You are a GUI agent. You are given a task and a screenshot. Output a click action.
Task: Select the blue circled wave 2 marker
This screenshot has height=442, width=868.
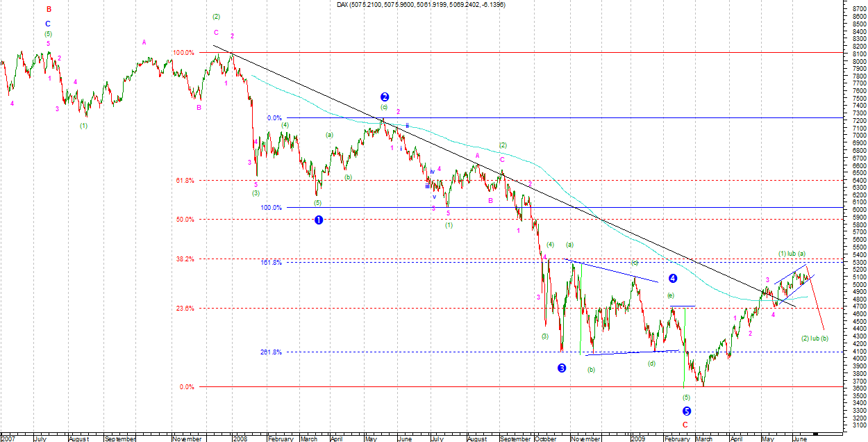click(384, 97)
